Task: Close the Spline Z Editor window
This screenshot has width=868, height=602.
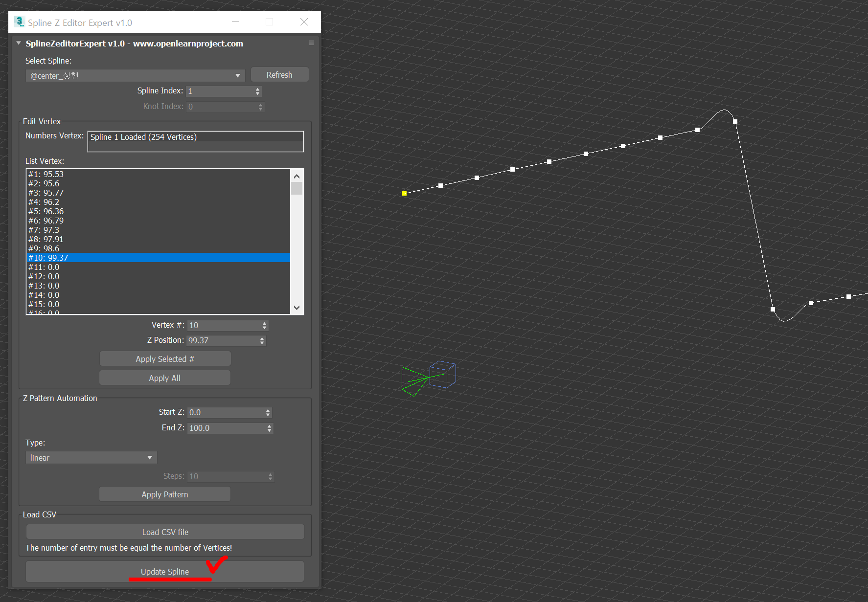Action: pyautogui.click(x=304, y=22)
